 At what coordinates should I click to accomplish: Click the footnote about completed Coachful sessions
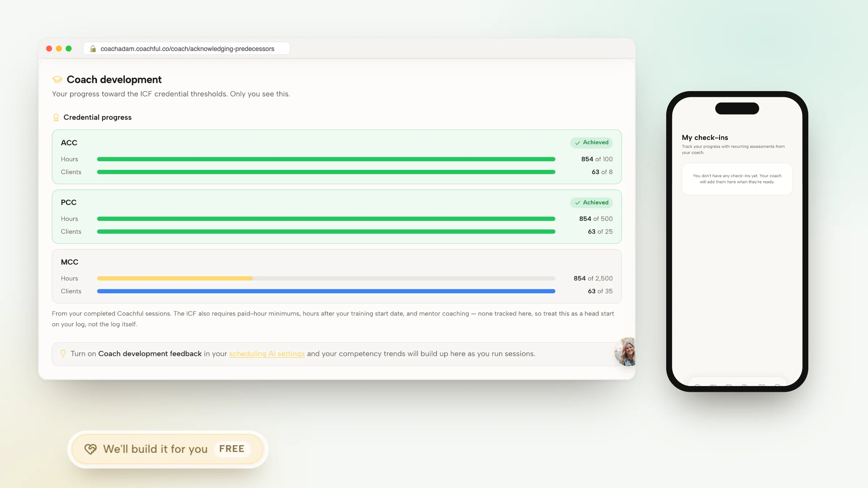pyautogui.click(x=333, y=319)
